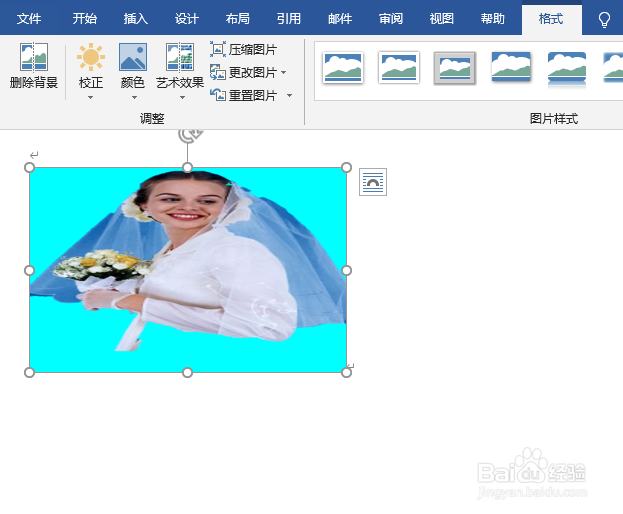Apply the first picture style thumbnail

pyautogui.click(x=343, y=68)
